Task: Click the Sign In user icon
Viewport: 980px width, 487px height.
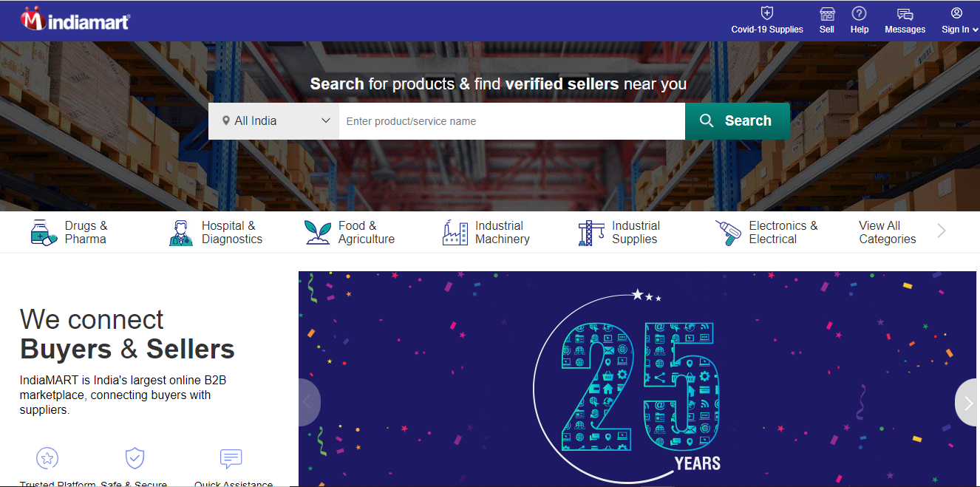Action: 956,13
